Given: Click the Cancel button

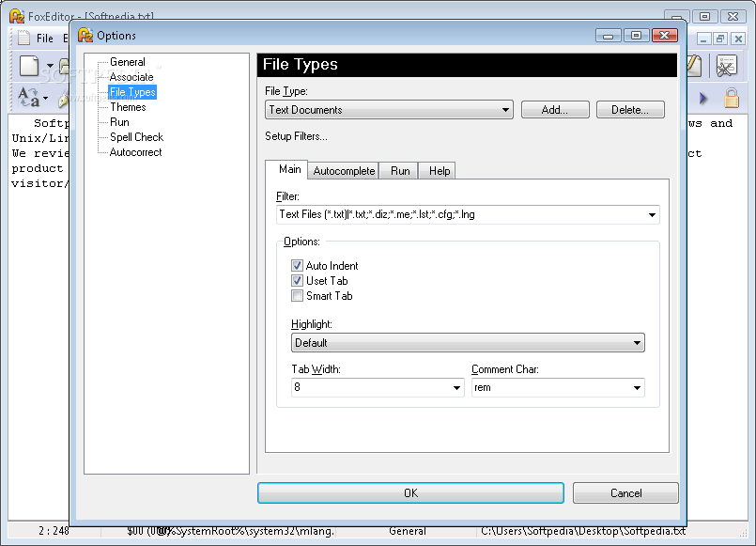Looking at the screenshot, I should pos(625,493).
